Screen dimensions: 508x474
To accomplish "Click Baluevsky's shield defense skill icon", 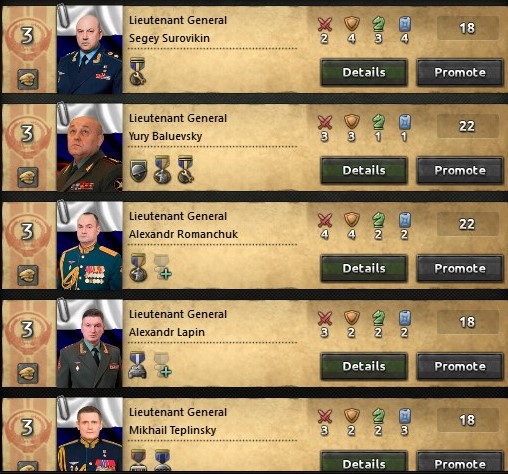I will pyautogui.click(x=352, y=122).
